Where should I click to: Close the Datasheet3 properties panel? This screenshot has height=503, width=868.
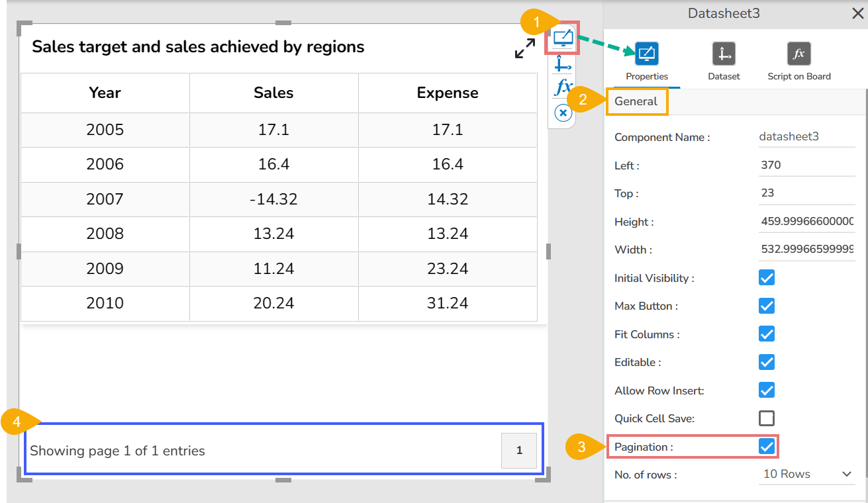[x=857, y=14]
